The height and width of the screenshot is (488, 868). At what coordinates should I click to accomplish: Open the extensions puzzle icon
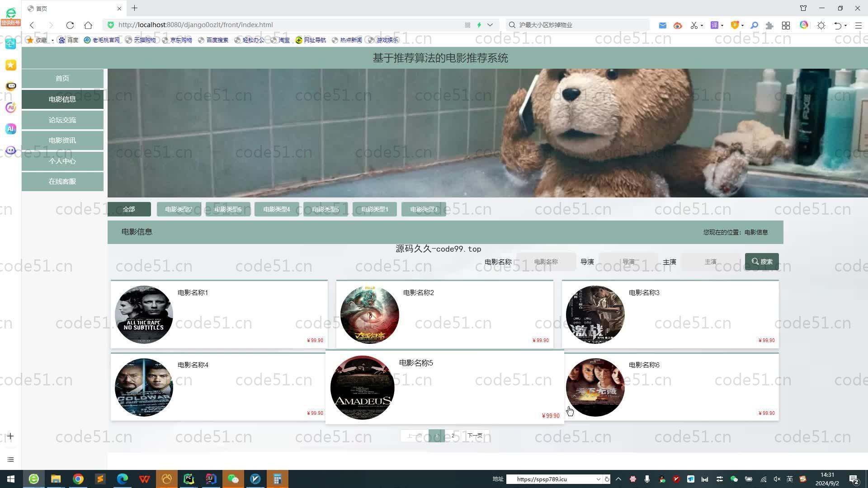click(769, 25)
